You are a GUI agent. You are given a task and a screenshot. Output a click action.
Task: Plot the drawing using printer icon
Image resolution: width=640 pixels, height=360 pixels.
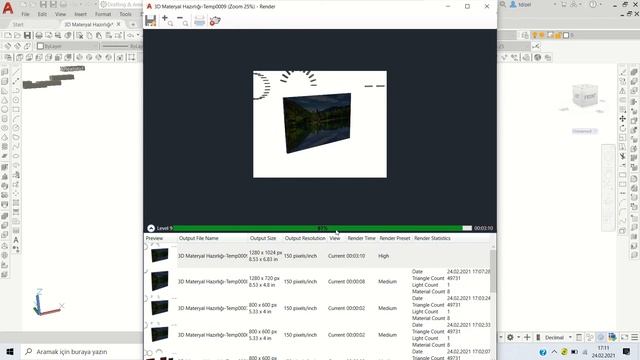click(x=39, y=36)
